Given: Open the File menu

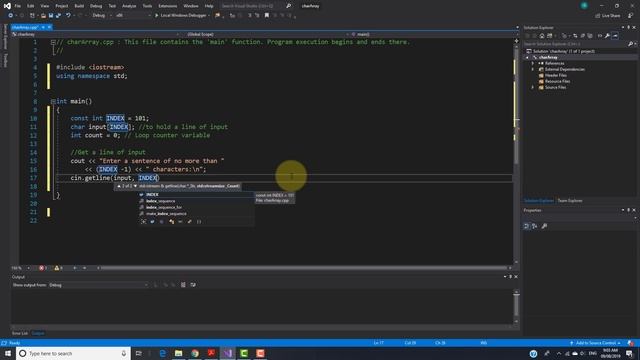Looking at the screenshot, I should click(x=18, y=6).
